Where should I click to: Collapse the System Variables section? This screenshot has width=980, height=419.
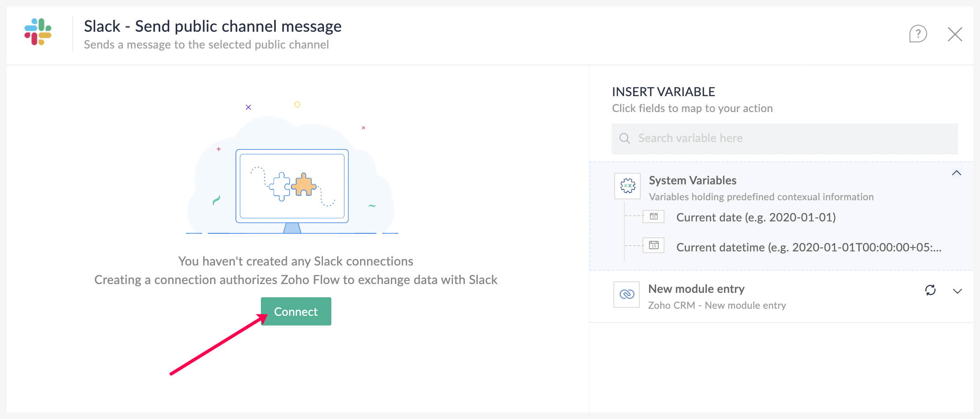point(956,173)
